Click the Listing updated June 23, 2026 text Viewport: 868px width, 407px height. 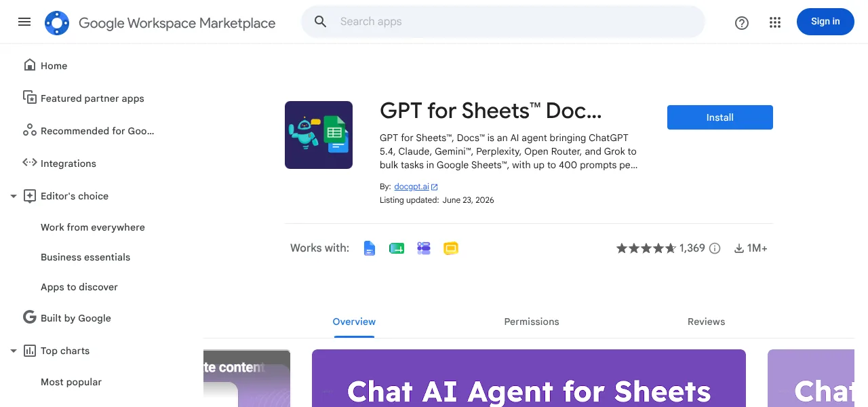pyautogui.click(x=437, y=200)
